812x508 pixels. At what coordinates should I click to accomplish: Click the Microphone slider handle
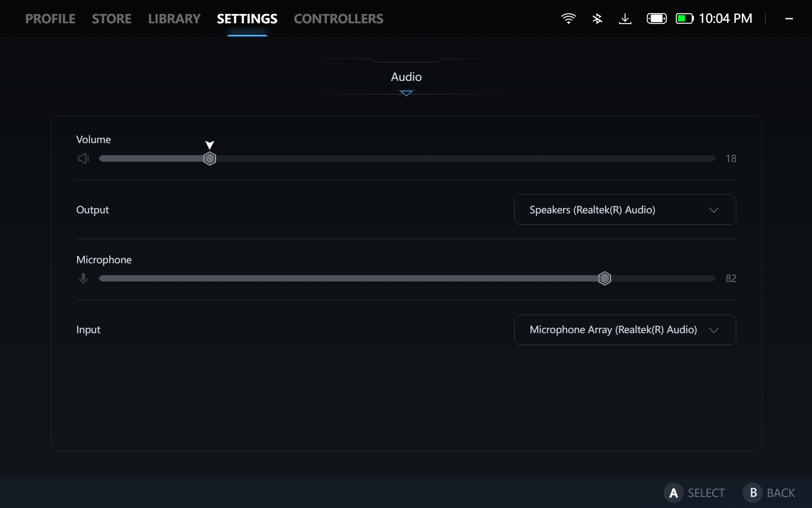[x=605, y=279]
